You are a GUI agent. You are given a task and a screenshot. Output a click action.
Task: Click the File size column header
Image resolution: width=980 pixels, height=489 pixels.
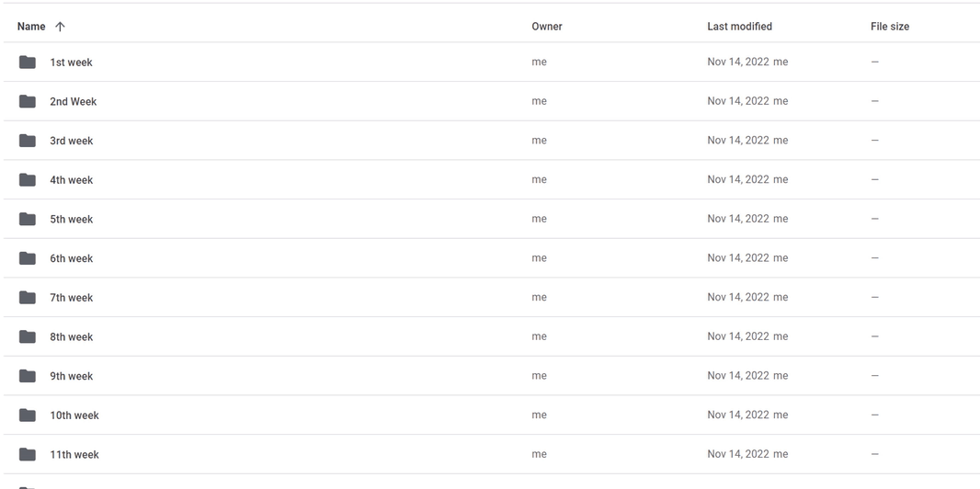(890, 27)
